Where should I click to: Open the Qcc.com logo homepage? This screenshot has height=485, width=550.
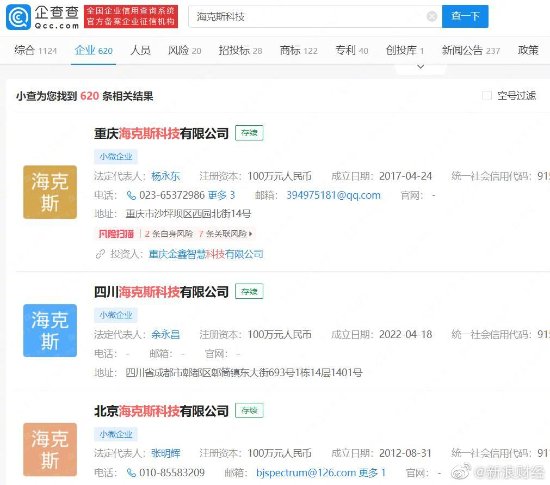[42, 17]
